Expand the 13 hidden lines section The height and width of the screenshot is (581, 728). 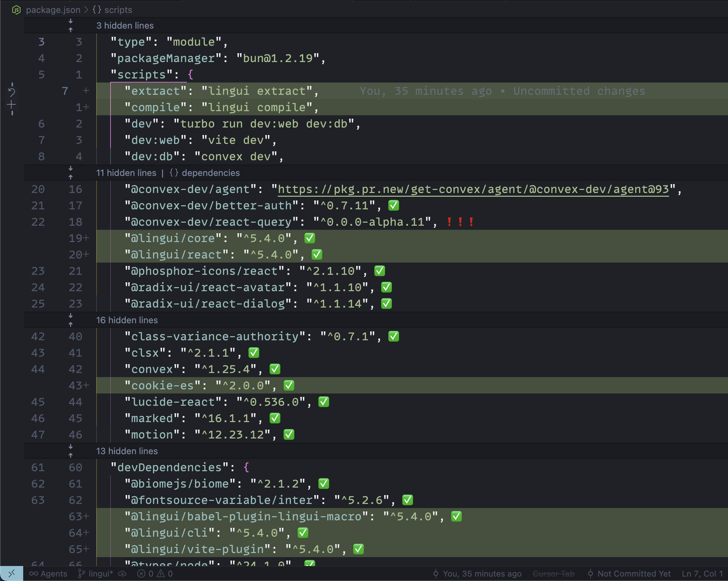(127, 451)
